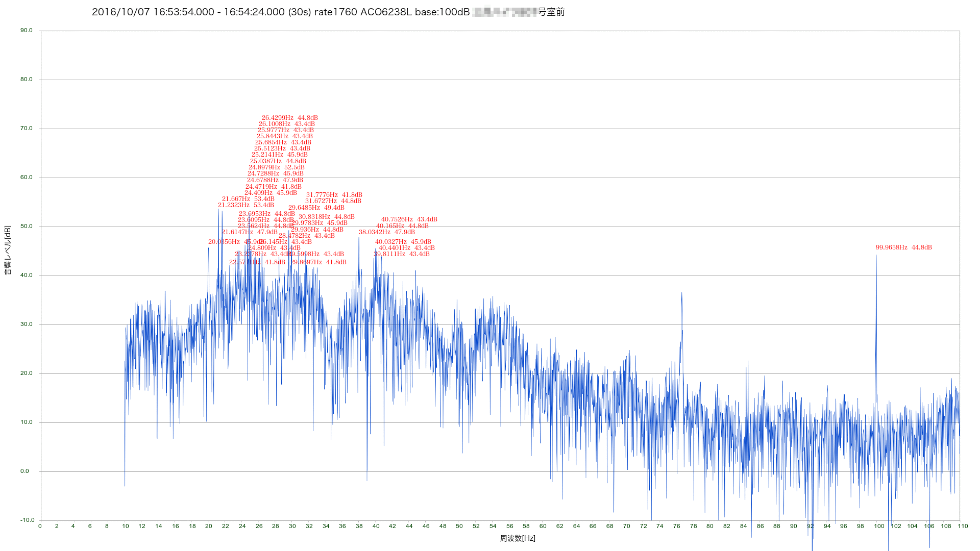Viewport: 980px width, 551px height.
Task: Click the "30.0" tick on the dB axis
Action: pos(27,324)
